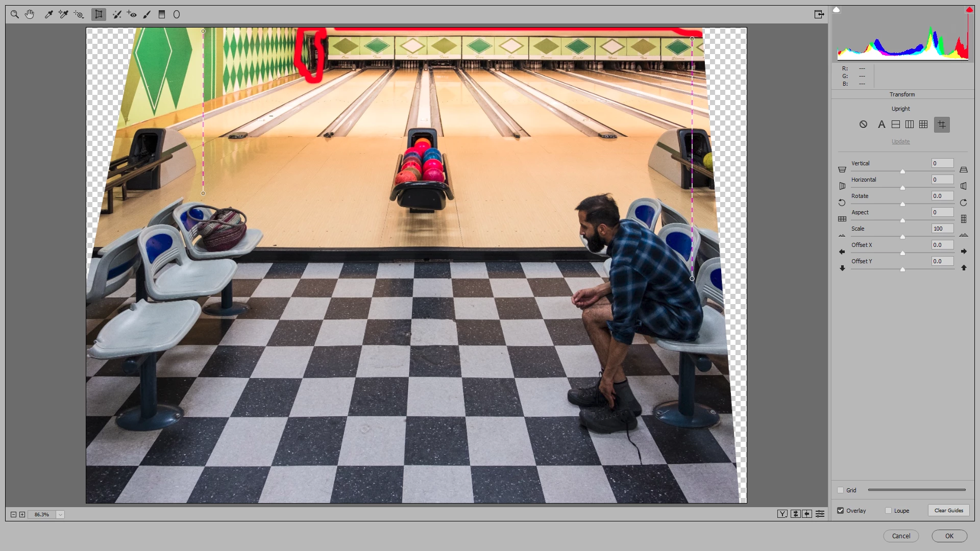Click the Vertical slider handle

click(x=902, y=171)
